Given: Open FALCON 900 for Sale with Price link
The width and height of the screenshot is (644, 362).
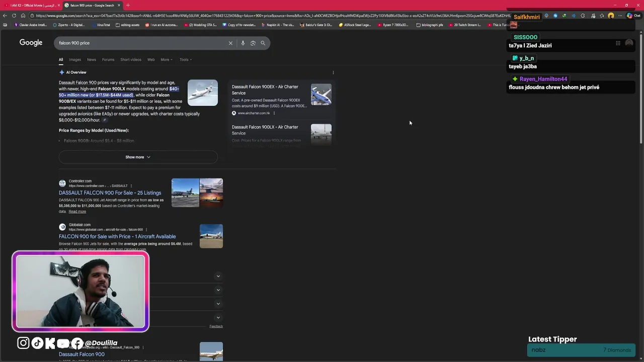Looking at the screenshot, I should [117, 236].
